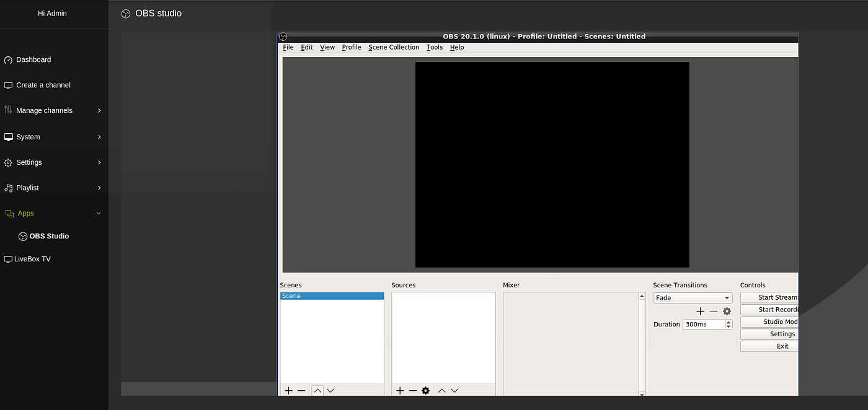Viewport: 868px width, 410px height.
Task: Click the Manage channels sliders icon
Action: 8,110
